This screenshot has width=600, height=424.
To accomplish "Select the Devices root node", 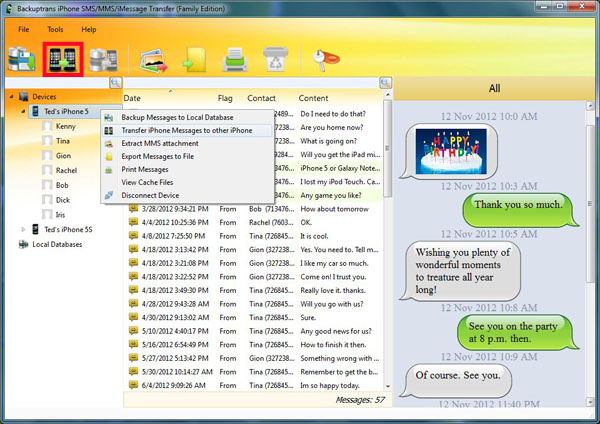I will coord(44,97).
